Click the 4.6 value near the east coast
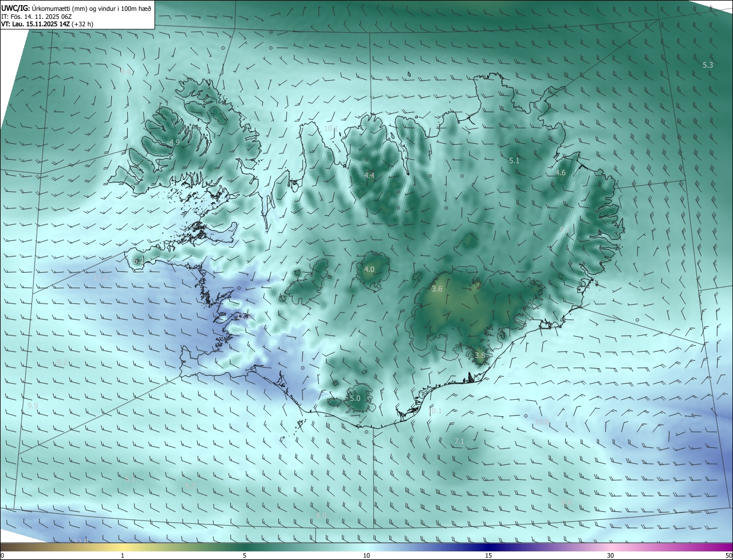This screenshot has height=560, width=733. coord(561,172)
